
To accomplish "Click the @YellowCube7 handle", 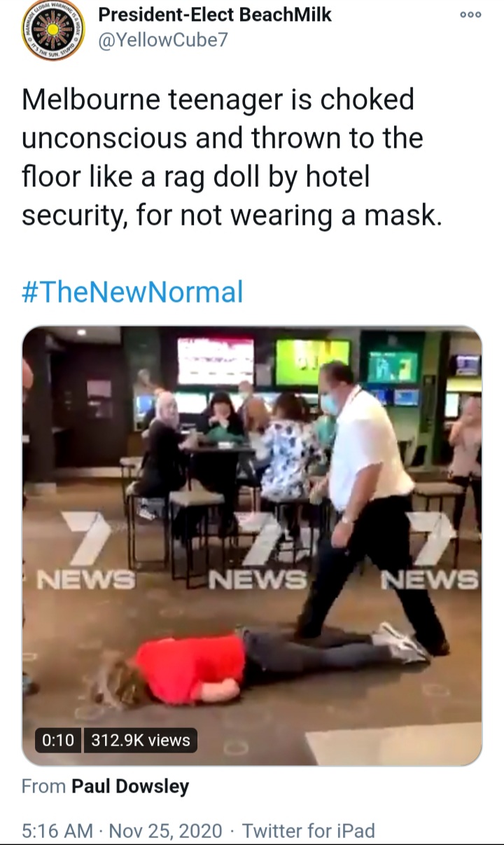I will [162, 40].
